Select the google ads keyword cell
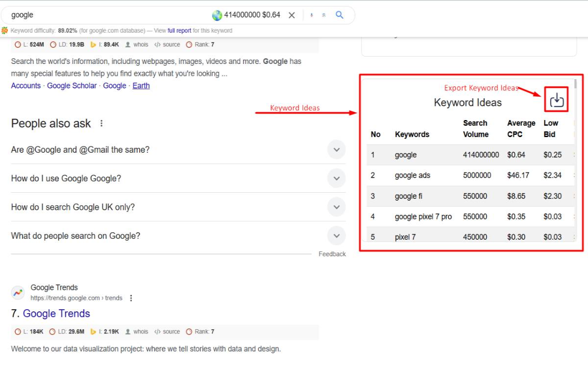The image size is (588, 368). pos(413,175)
